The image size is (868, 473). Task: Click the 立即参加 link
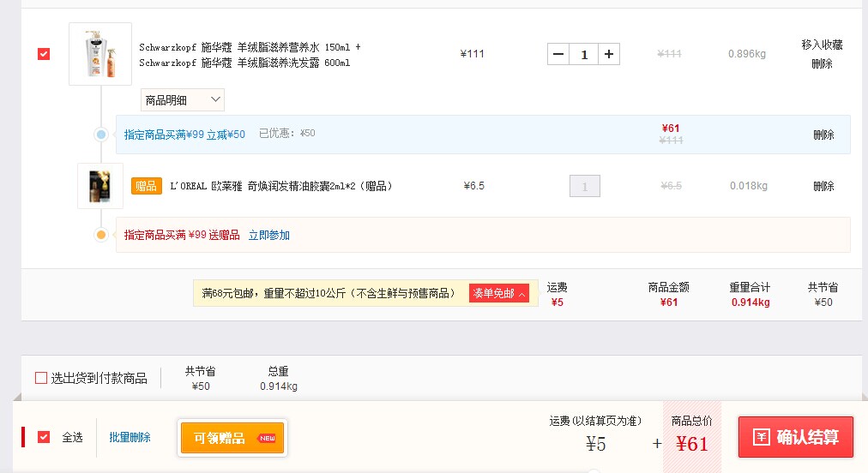pos(269,235)
